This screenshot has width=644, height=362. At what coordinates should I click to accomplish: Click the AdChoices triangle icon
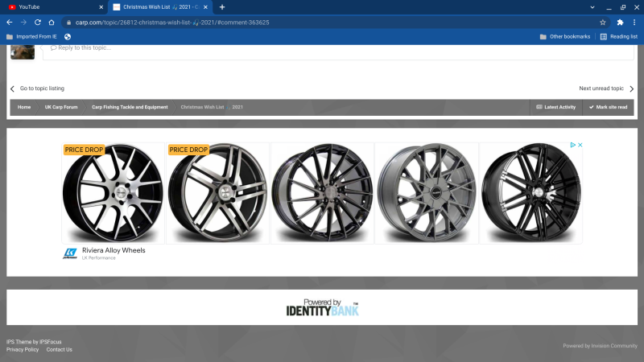(x=572, y=145)
